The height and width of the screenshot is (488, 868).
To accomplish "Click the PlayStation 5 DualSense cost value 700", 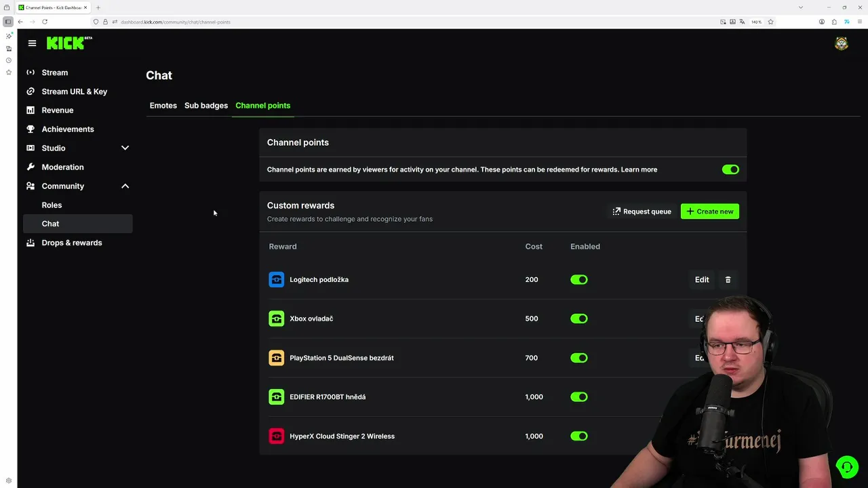I will coord(532,358).
